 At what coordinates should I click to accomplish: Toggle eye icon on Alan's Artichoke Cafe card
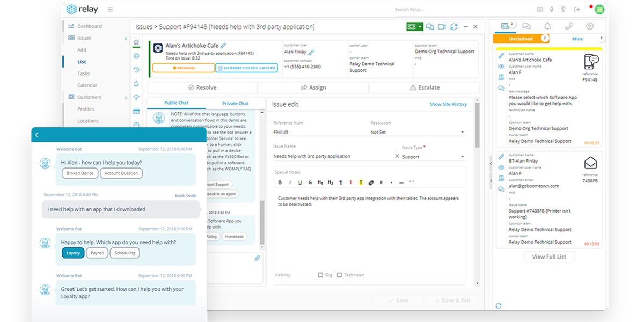click(x=501, y=67)
